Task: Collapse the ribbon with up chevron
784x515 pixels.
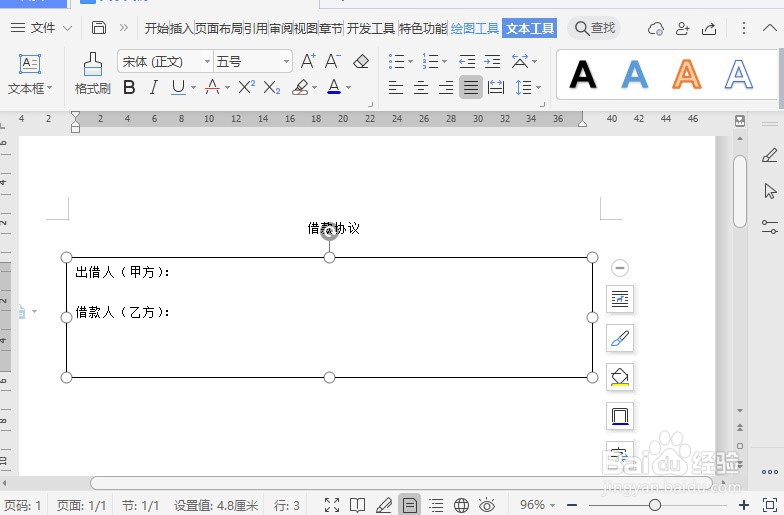Action: click(770, 28)
